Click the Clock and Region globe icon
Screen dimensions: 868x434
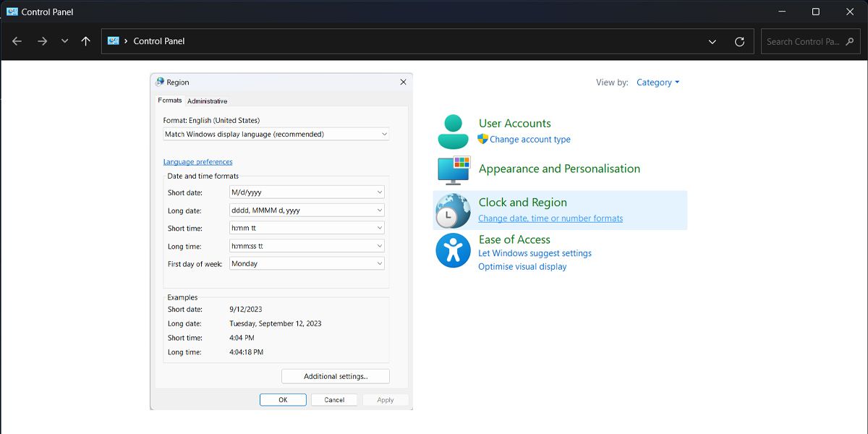(454, 211)
